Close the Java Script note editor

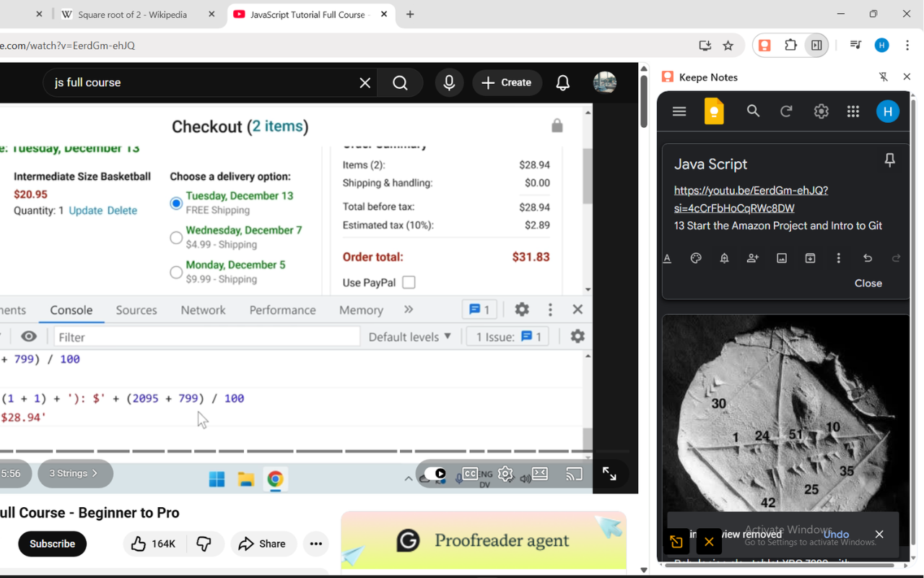click(x=868, y=283)
